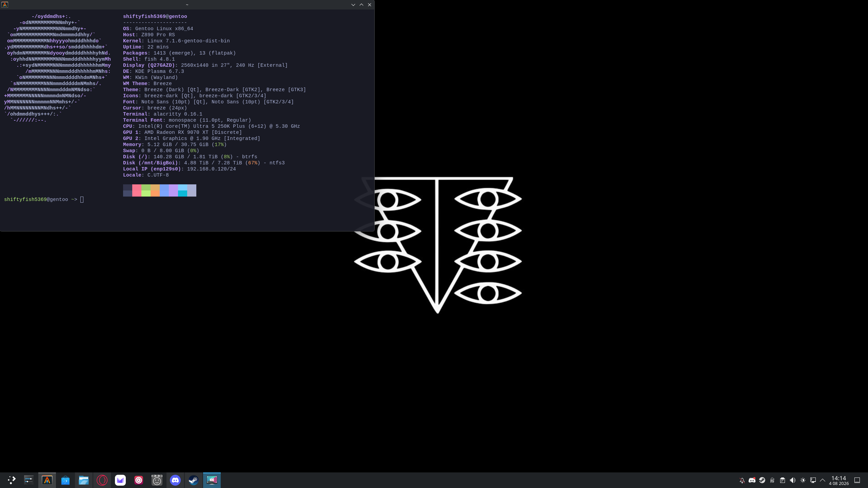Click the "Kernel: Linux 7.1.6-gentoo-dist-bin" line
This screenshot has width=868, height=488.
176,41
